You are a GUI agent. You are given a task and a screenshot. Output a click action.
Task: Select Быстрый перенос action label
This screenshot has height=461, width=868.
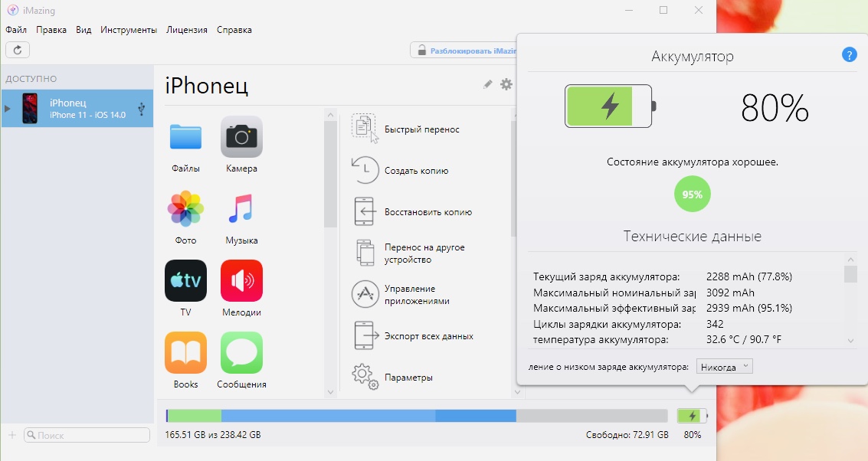(422, 129)
